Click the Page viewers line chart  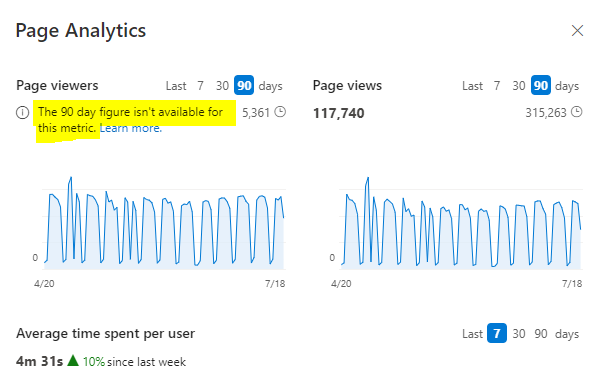click(x=164, y=223)
